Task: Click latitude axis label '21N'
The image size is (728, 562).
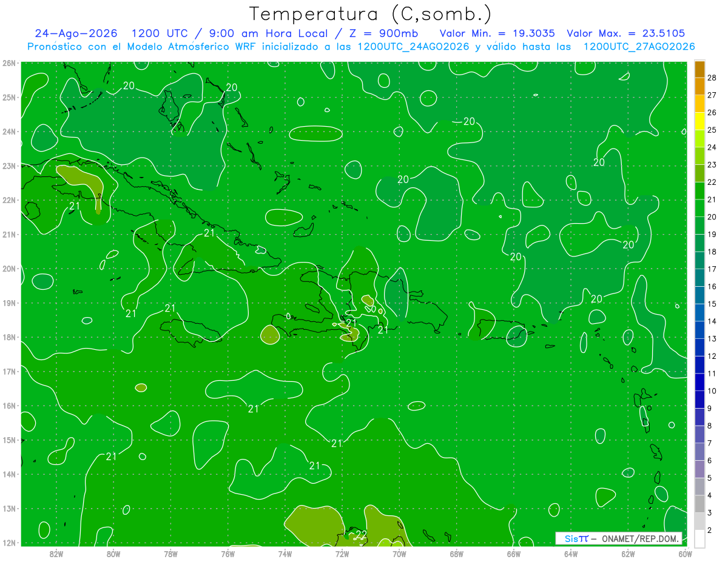Action: coord(8,234)
